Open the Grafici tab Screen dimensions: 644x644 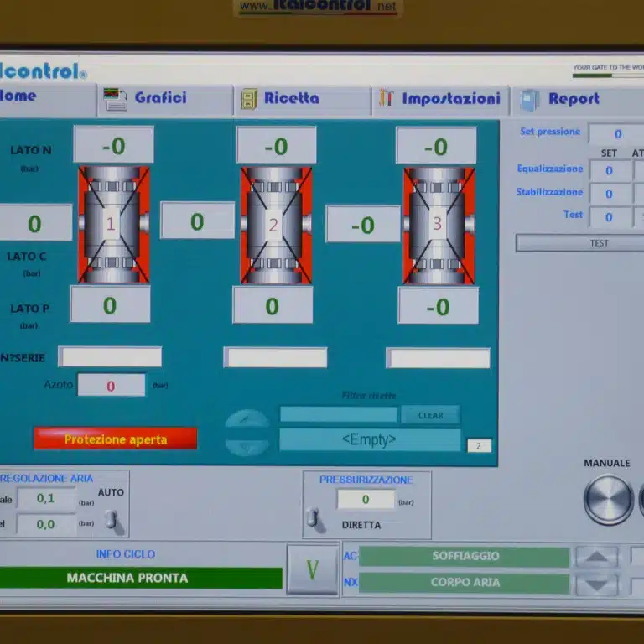[x=161, y=98]
